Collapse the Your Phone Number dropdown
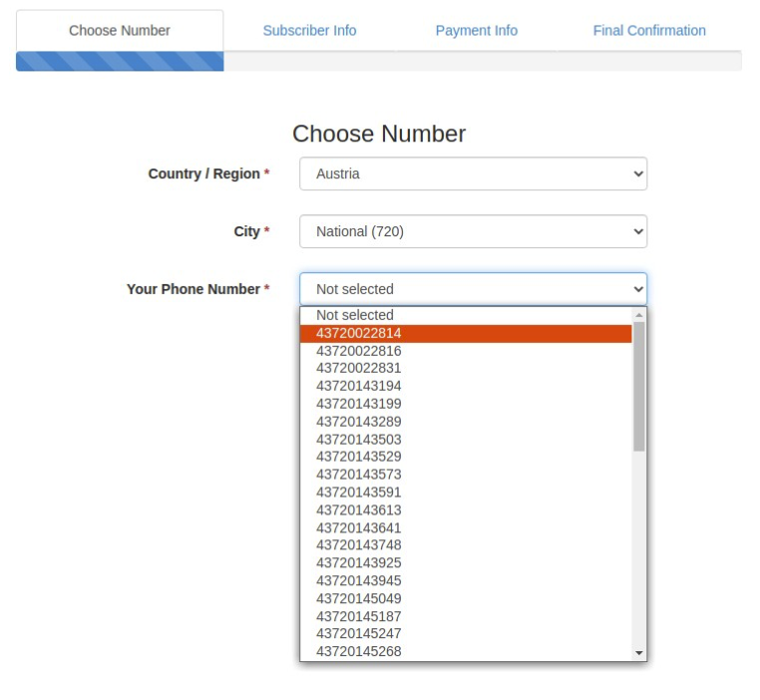Image resolution: width=760 pixels, height=700 pixels. (x=473, y=289)
